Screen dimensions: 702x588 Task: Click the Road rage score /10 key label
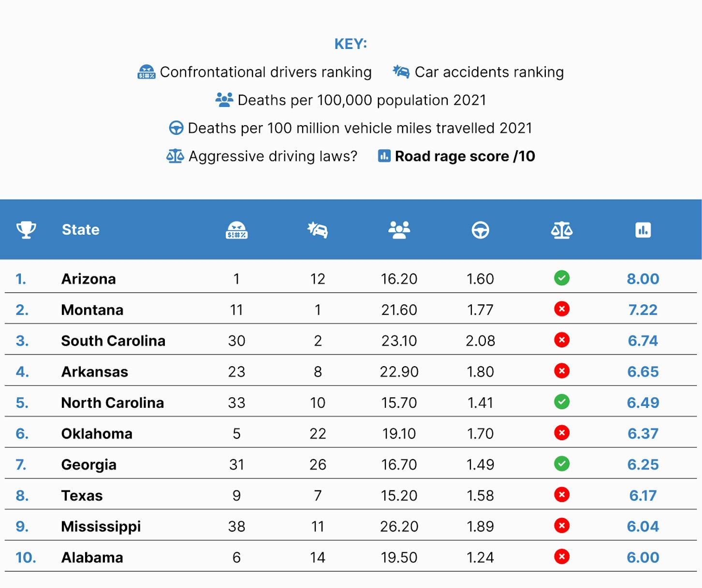pyautogui.click(x=465, y=156)
